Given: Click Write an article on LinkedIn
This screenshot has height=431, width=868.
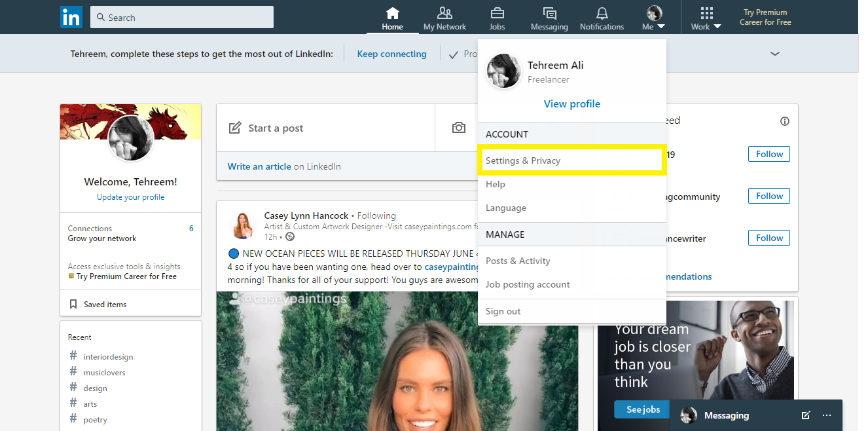Looking at the screenshot, I should point(257,166).
